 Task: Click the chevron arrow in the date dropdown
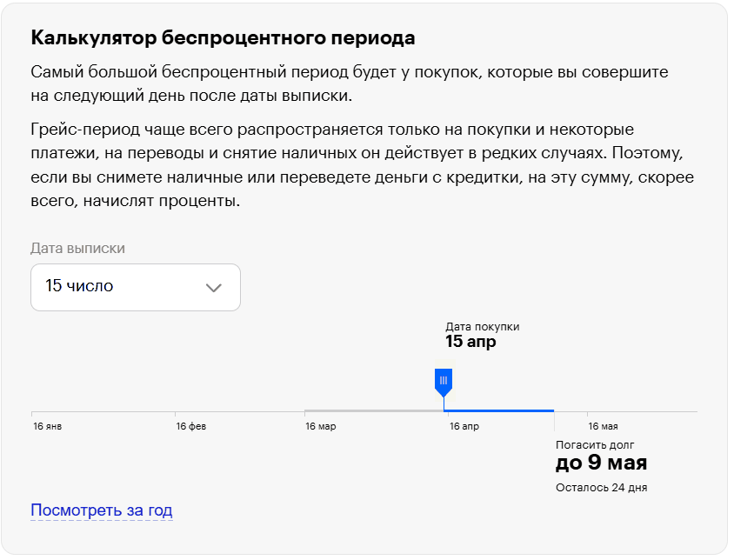tap(214, 288)
